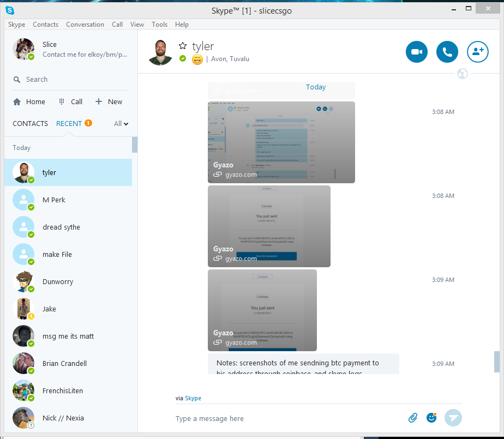This screenshot has height=439, width=504.
Task: Click the contact list scrollbar thumb
Action: (135, 145)
